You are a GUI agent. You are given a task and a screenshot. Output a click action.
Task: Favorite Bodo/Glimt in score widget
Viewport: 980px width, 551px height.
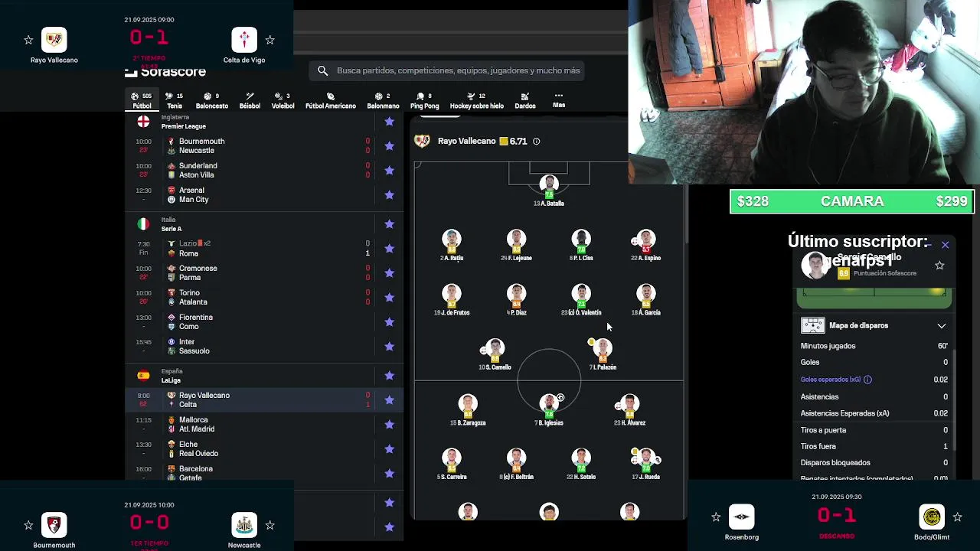pyautogui.click(x=957, y=517)
